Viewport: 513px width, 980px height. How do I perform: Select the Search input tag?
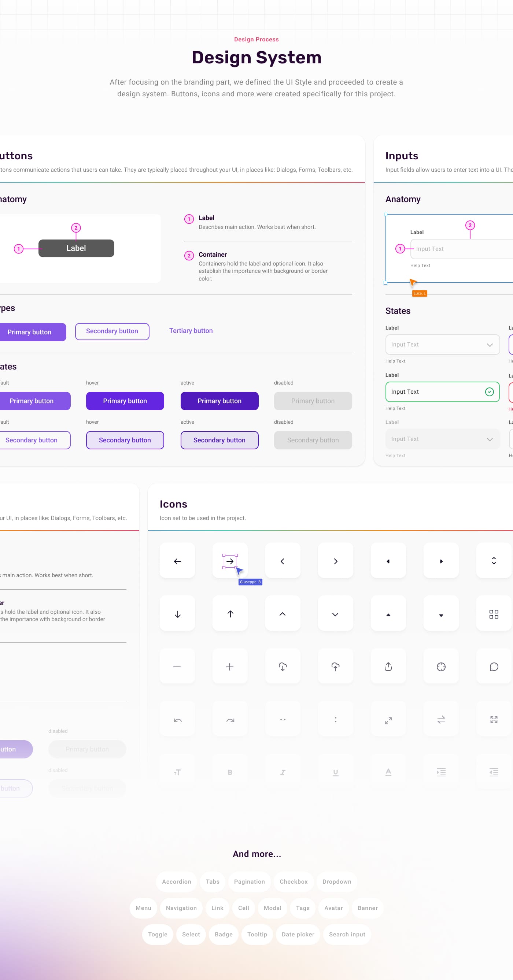pos(347,934)
